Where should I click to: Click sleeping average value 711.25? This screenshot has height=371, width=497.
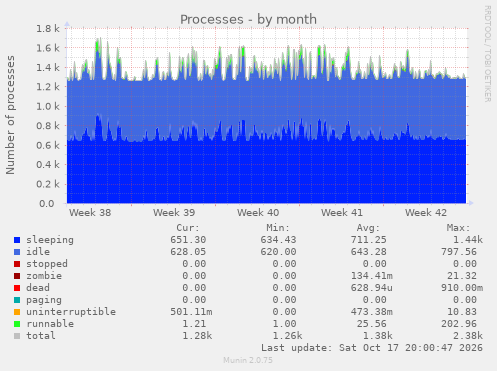(x=368, y=240)
